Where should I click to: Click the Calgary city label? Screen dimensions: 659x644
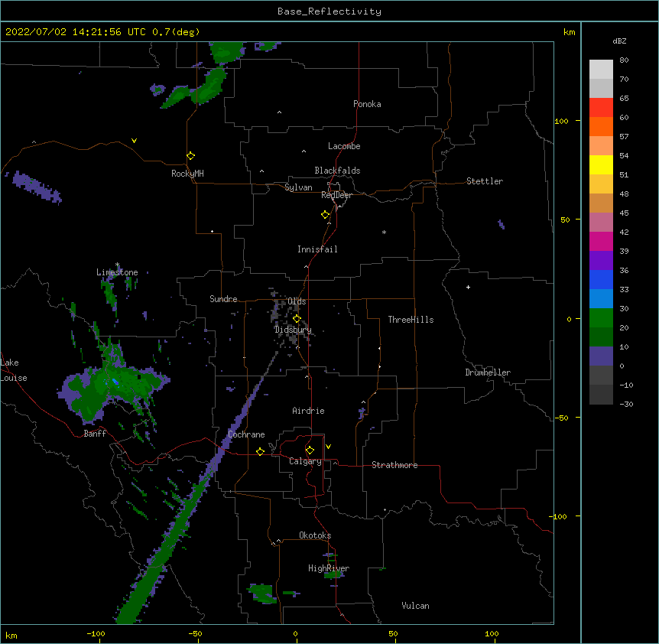tap(305, 461)
